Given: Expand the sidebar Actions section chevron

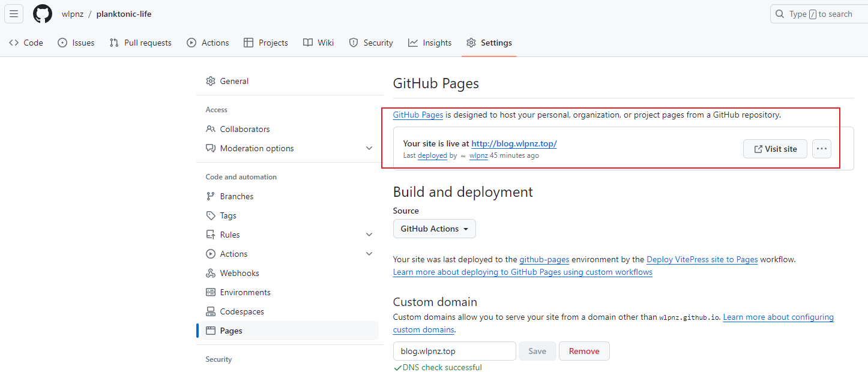Looking at the screenshot, I should pyautogui.click(x=369, y=254).
